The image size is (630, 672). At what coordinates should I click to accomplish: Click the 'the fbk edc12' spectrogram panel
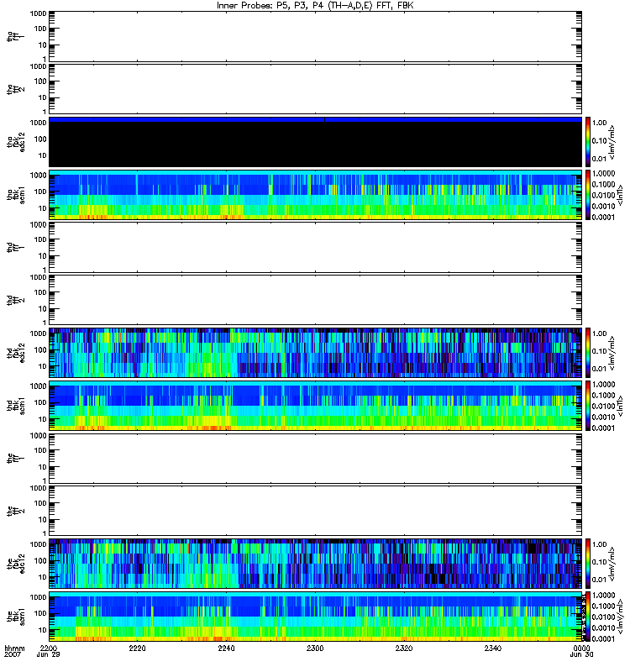[x=315, y=563]
